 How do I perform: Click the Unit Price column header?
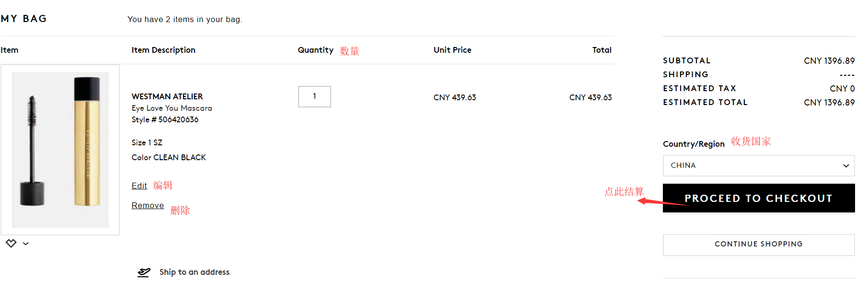[x=452, y=50]
